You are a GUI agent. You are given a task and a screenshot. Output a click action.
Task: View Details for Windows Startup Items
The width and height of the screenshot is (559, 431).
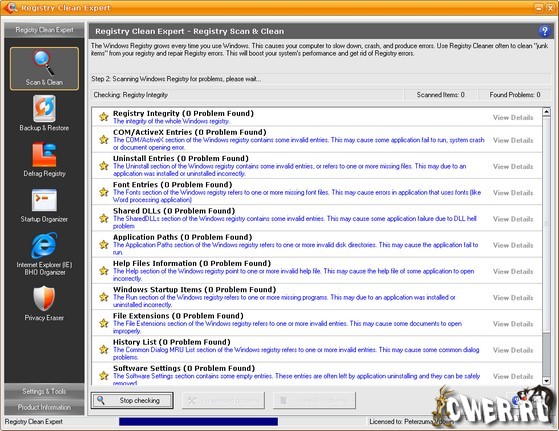(x=513, y=298)
